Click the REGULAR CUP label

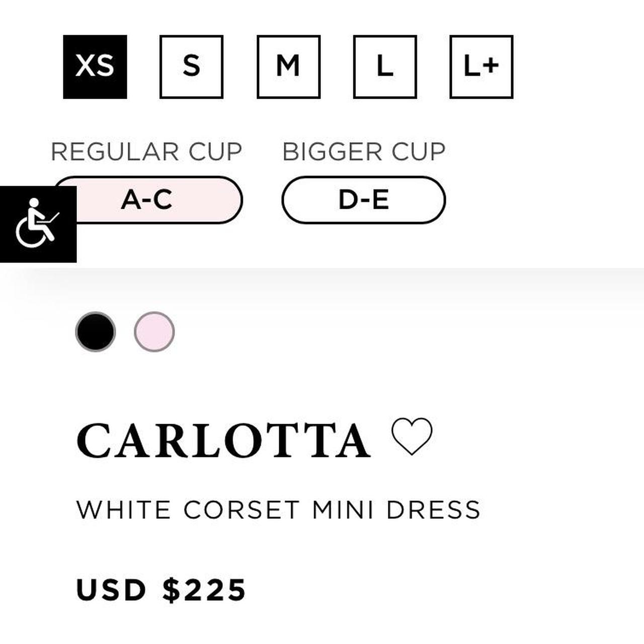click(x=146, y=152)
